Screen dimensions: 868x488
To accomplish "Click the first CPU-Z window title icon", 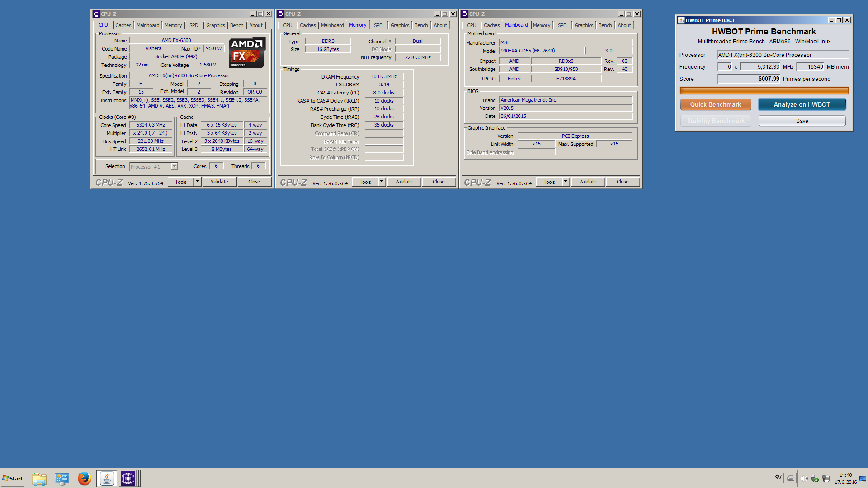I will 96,14.
